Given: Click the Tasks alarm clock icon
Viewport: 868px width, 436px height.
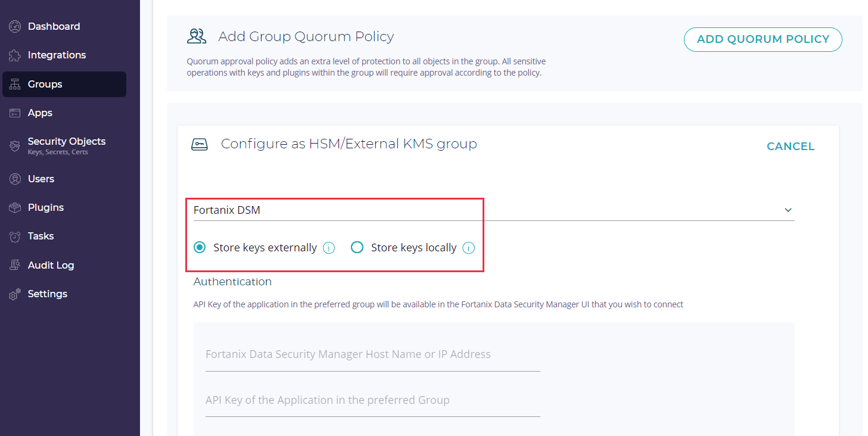Looking at the screenshot, I should click(15, 236).
